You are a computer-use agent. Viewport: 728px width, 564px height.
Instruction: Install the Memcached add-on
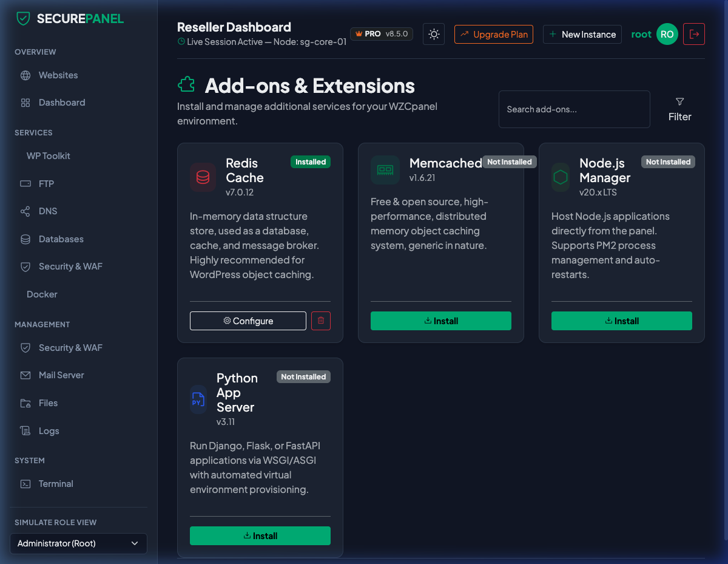coord(441,321)
